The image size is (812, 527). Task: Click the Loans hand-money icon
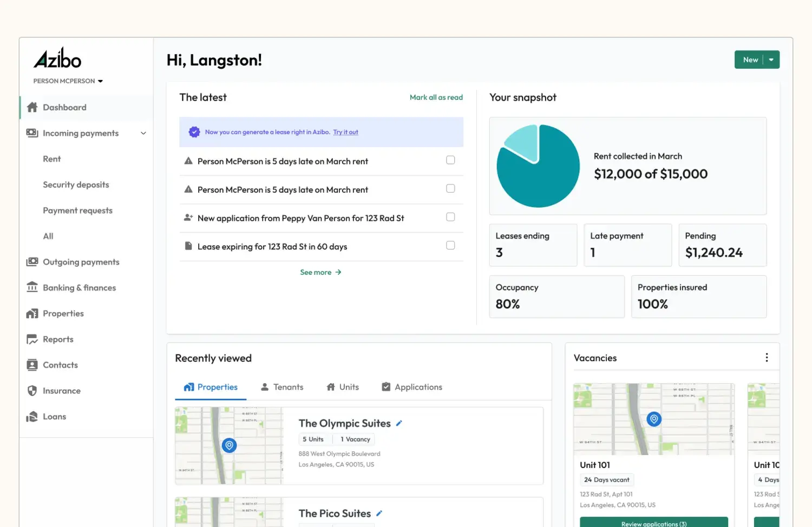click(x=32, y=417)
